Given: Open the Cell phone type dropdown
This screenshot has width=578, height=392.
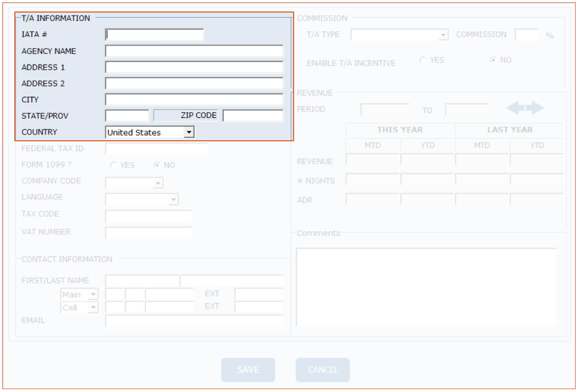Looking at the screenshot, I should click(93, 308).
